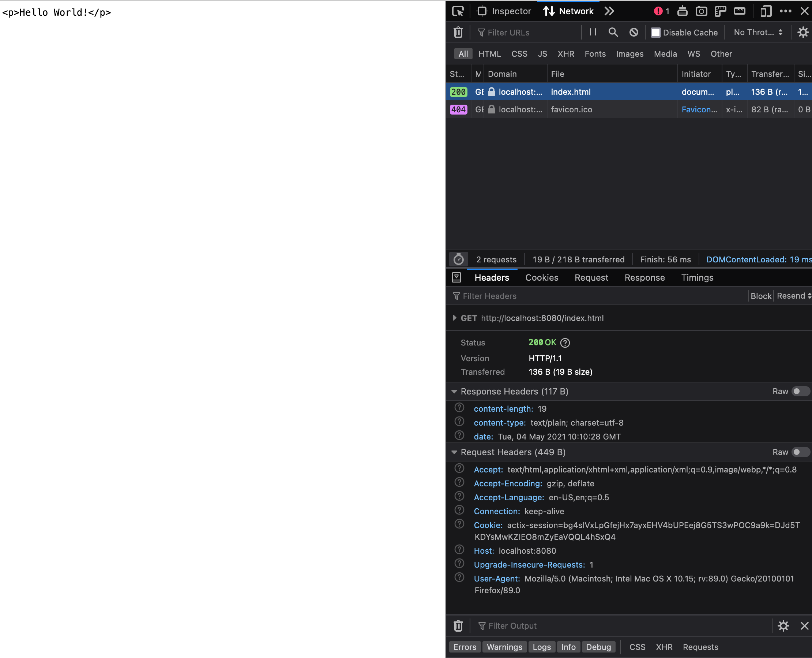Screen dimensions: 812x658
Task: Filter requests by Fonts
Action: coord(595,54)
